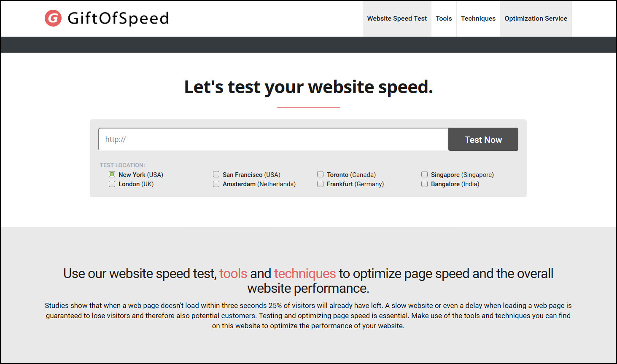Screen dimensions: 617x364
Task: Tick the Amsterdam (Netherlands) checkbox
Action: click(216, 184)
